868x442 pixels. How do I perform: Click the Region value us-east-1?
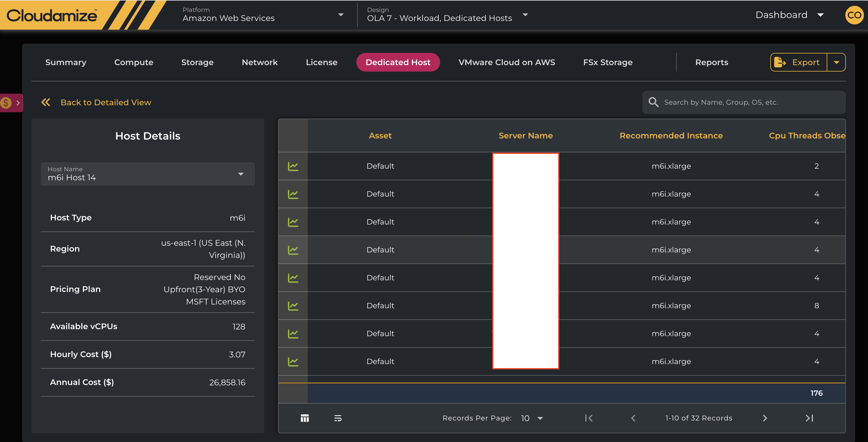(x=203, y=249)
